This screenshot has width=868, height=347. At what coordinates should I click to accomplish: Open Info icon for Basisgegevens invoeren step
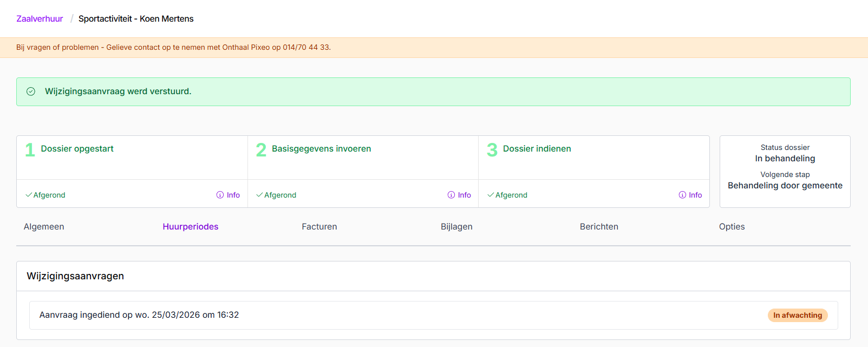click(451, 195)
